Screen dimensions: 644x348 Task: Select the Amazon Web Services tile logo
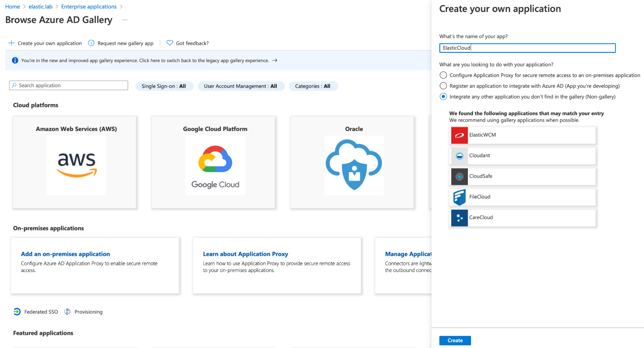pyautogui.click(x=77, y=165)
